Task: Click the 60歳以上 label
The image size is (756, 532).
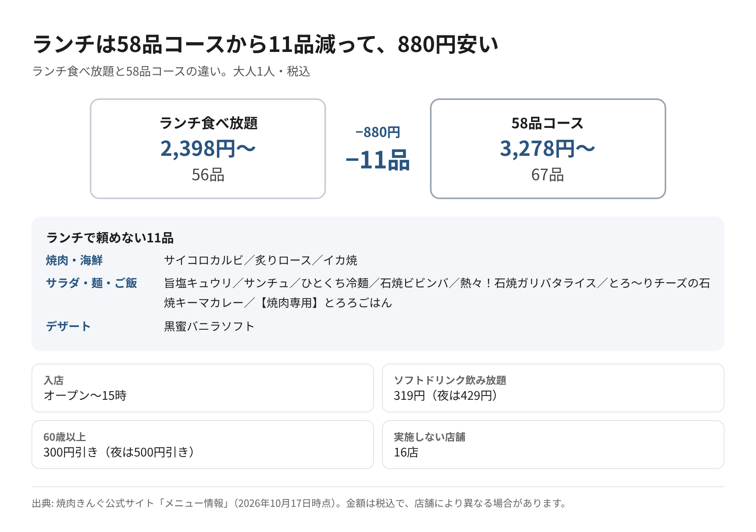Action: tap(65, 437)
